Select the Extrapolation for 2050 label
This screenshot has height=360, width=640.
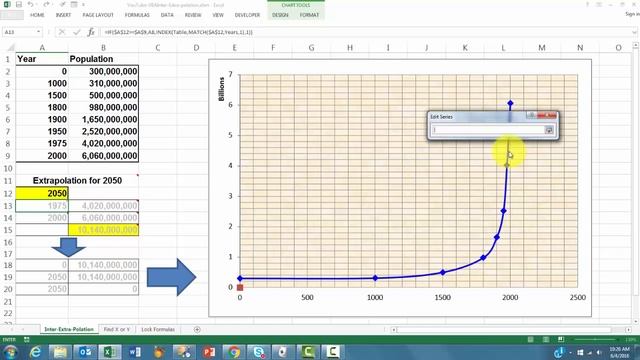tap(77, 180)
